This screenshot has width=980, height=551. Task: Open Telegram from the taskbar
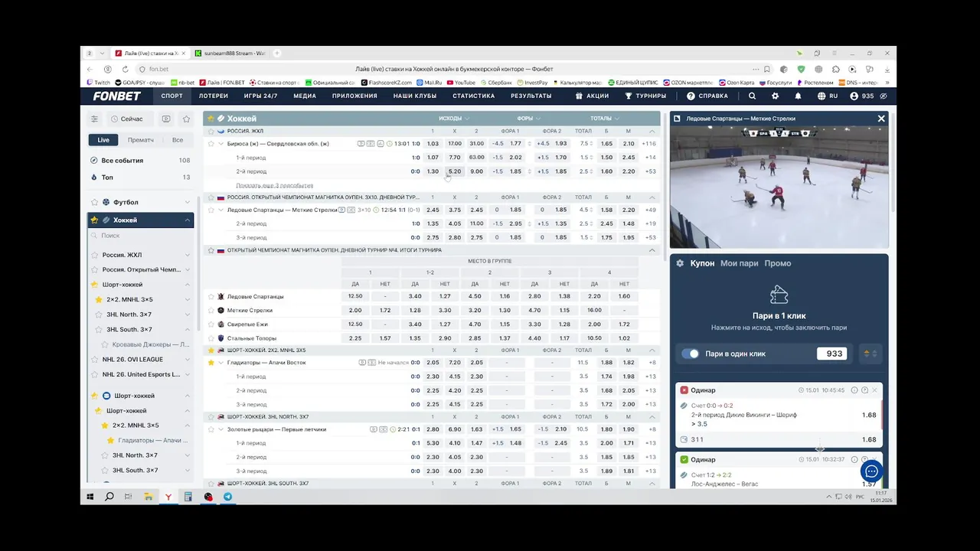(227, 497)
